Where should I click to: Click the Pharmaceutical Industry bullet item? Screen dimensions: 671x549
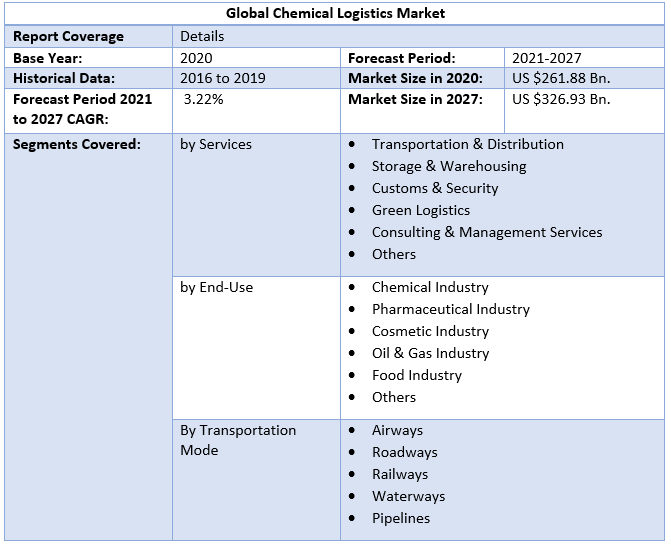point(450,309)
